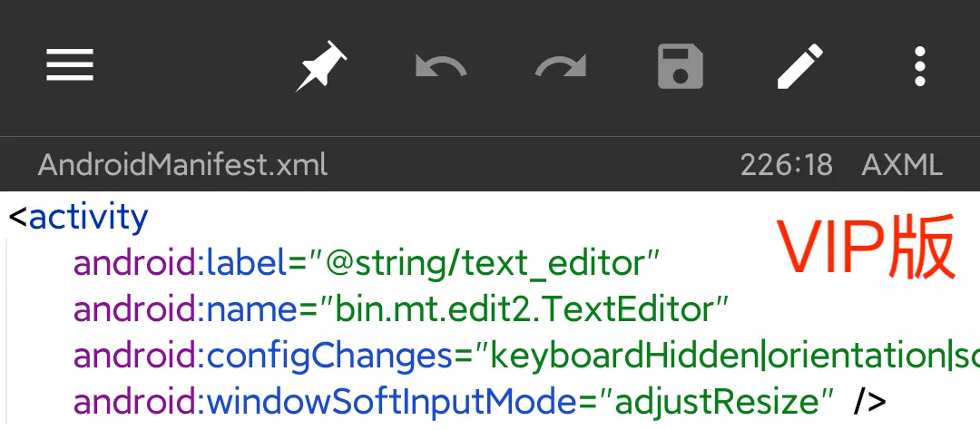Click the android:label attribute name
The image size is (980, 430).
(x=180, y=264)
